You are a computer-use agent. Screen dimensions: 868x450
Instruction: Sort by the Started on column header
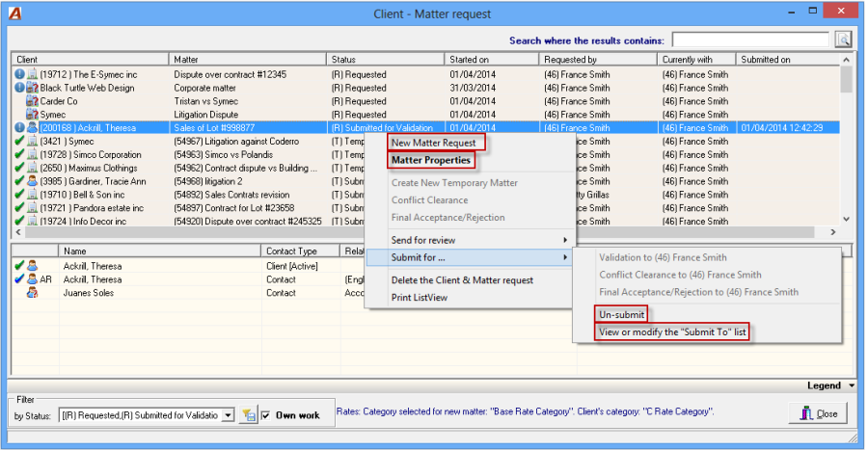tap(491, 59)
